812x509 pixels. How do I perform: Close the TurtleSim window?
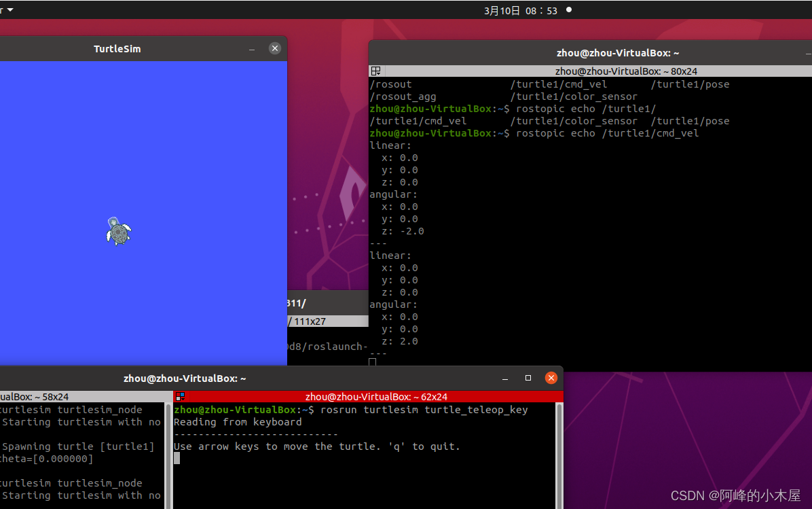coord(275,48)
